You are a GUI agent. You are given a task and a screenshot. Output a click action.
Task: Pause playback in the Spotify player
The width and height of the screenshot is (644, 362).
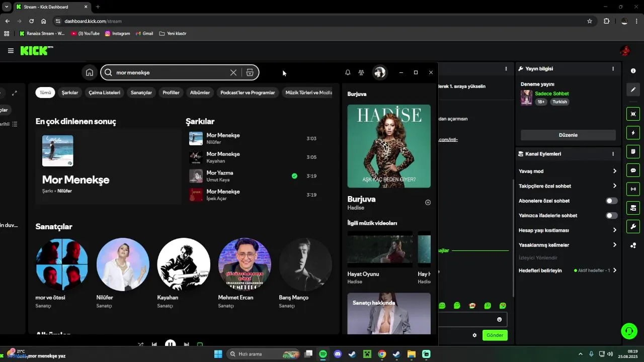[171, 344]
